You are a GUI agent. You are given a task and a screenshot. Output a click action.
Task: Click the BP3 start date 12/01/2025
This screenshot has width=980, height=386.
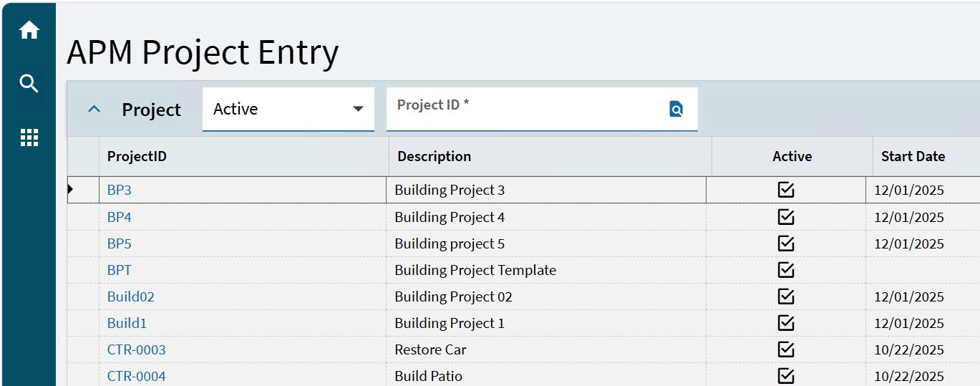click(909, 190)
